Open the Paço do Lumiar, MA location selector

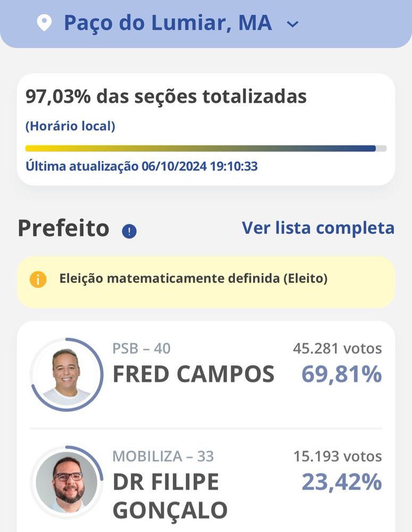[167, 23]
